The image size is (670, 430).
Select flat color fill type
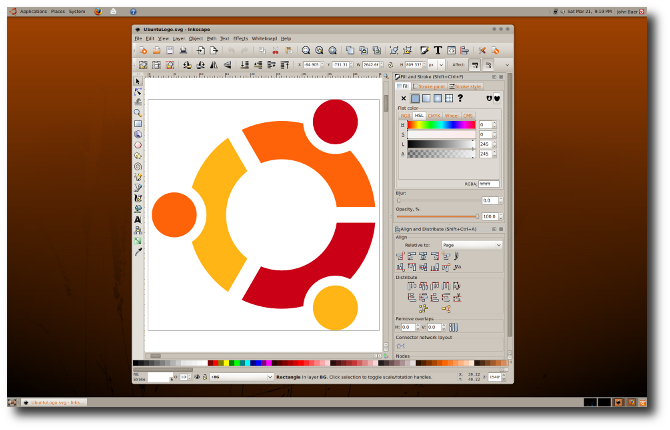pos(415,98)
